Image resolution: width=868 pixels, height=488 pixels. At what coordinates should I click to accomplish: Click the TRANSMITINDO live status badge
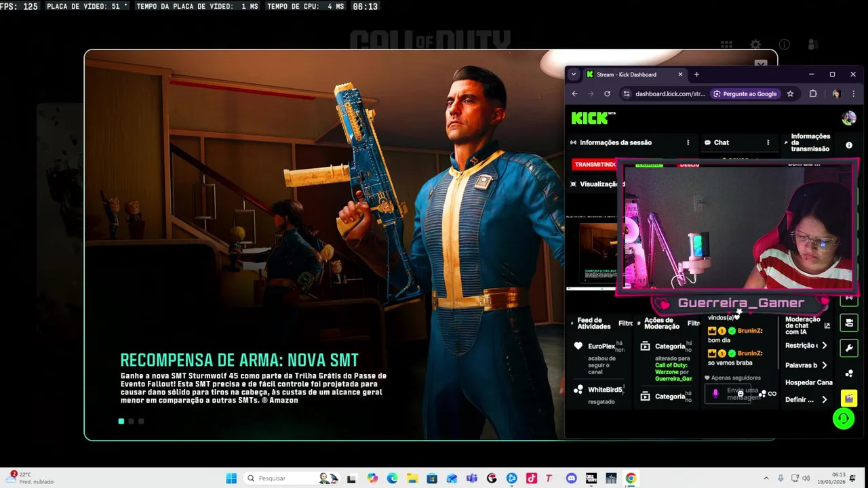click(x=595, y=164)
